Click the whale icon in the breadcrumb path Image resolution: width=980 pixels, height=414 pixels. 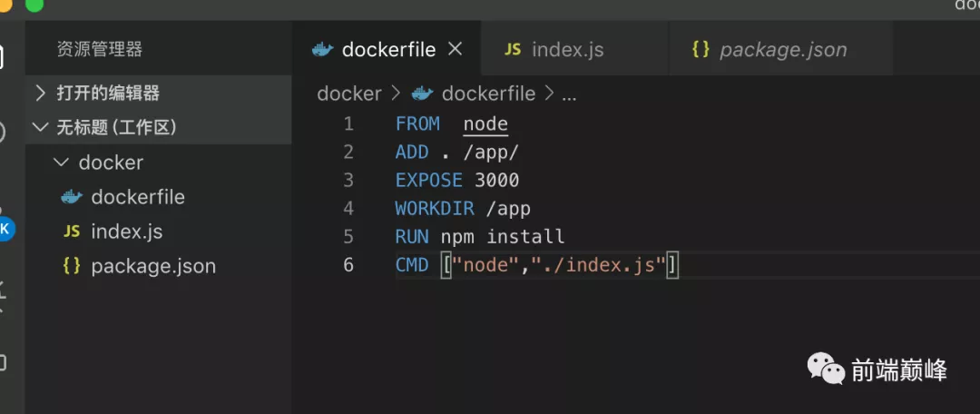click(421, 94)
